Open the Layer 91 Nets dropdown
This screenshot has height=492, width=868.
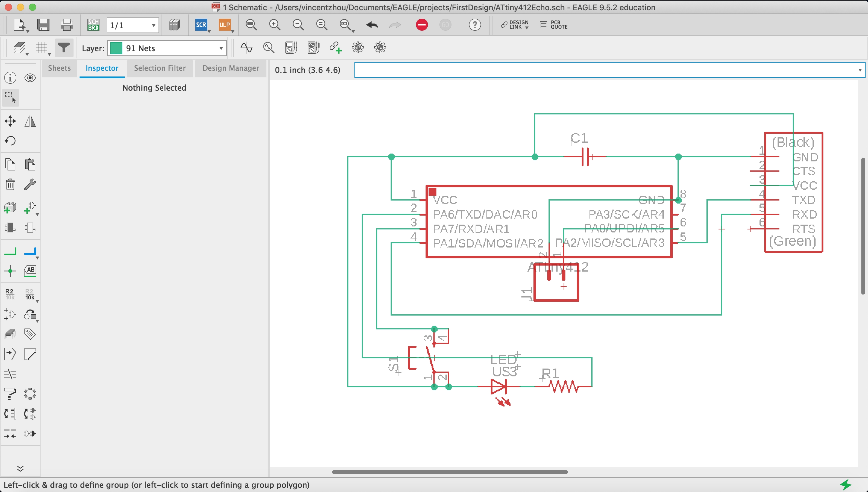[221, 48]
